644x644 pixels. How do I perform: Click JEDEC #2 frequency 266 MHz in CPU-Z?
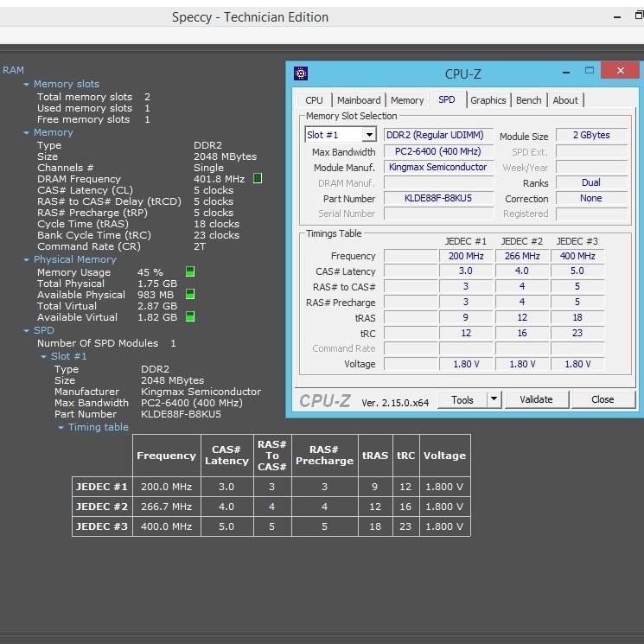[522, 256]
